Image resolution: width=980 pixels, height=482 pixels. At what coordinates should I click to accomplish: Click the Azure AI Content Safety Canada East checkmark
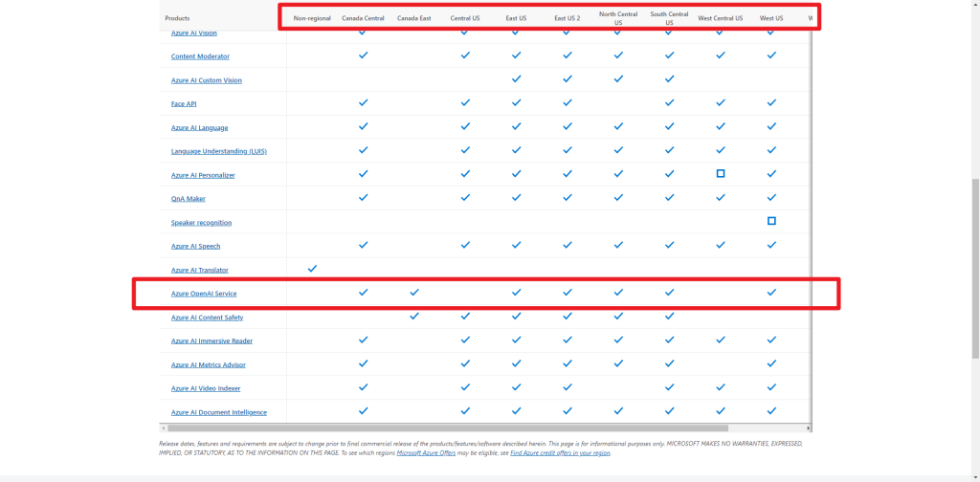(414, 316)
